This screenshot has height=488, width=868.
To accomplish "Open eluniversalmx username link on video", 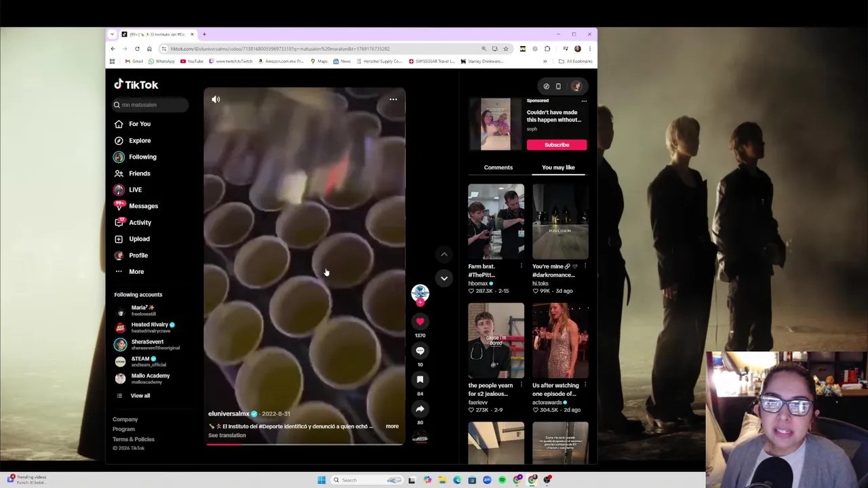I will click(x=229, y=413).
